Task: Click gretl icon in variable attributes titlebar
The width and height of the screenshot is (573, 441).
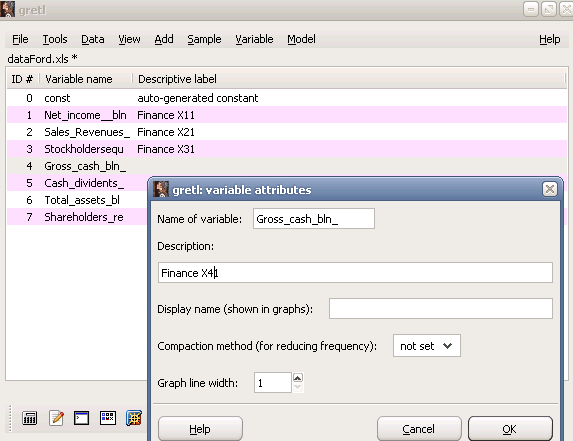Action: coord(161,189)
